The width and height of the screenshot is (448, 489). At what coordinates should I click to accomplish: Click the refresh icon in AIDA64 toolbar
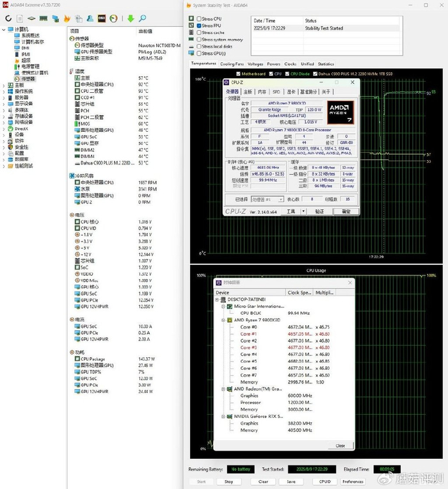pos(8,19)
